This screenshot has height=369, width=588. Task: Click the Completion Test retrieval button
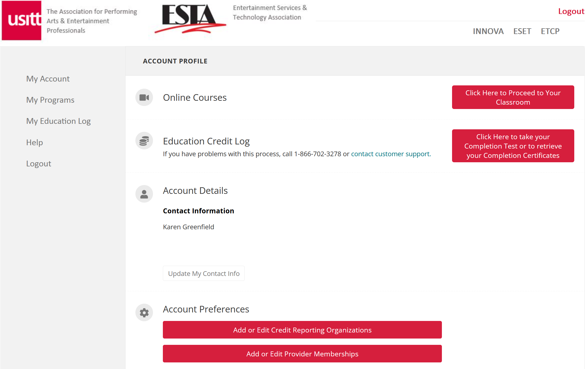(513, 146)
